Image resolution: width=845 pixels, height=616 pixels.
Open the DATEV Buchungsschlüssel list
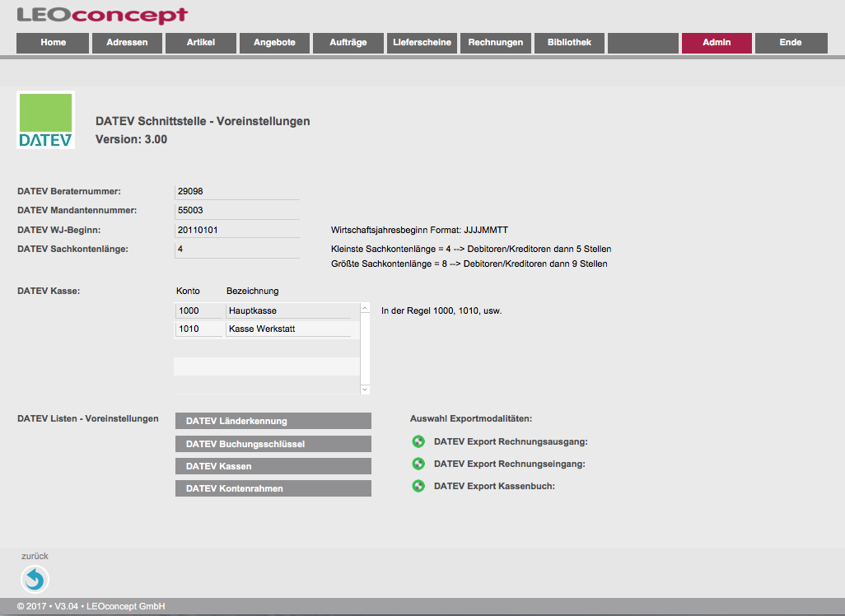click(273, 444)
